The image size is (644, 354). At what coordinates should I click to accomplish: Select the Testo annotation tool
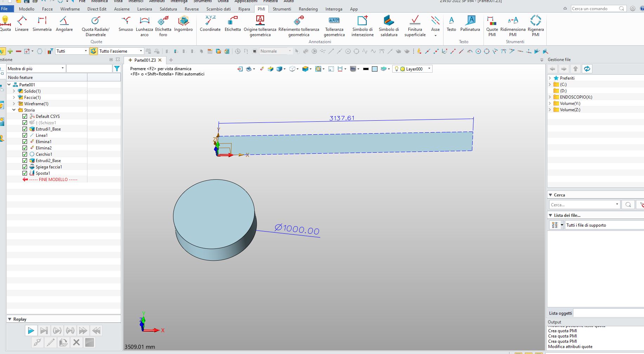[451, 24]
